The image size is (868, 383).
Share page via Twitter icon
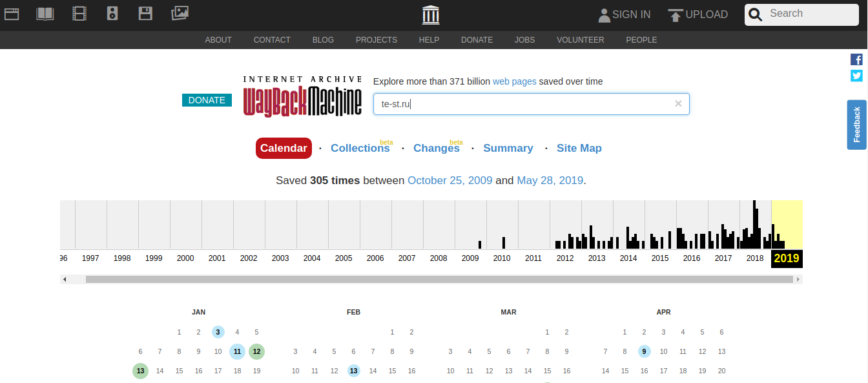856,76
